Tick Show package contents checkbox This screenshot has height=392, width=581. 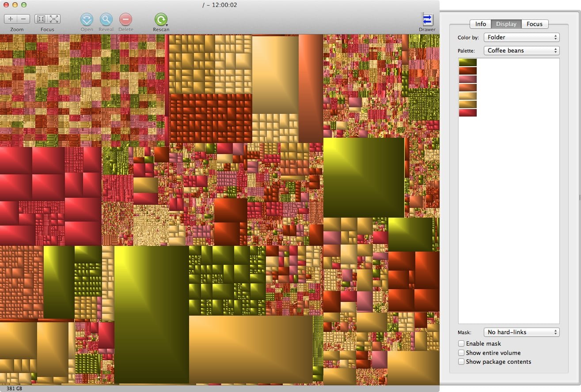click(461, 362)
